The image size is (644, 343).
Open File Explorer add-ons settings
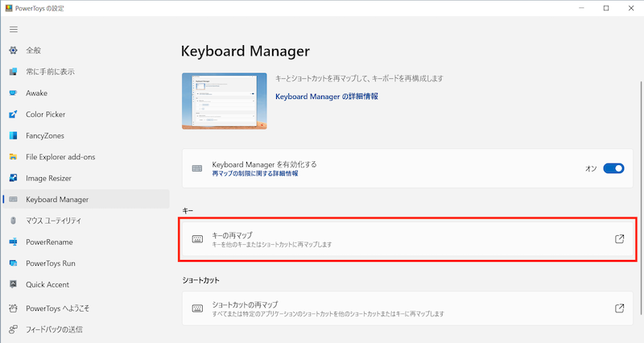pyautogui.click(x=72, y=157)
